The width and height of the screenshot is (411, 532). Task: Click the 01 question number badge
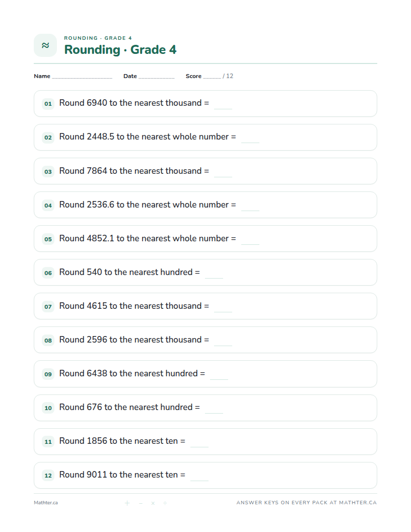(48, 104)
